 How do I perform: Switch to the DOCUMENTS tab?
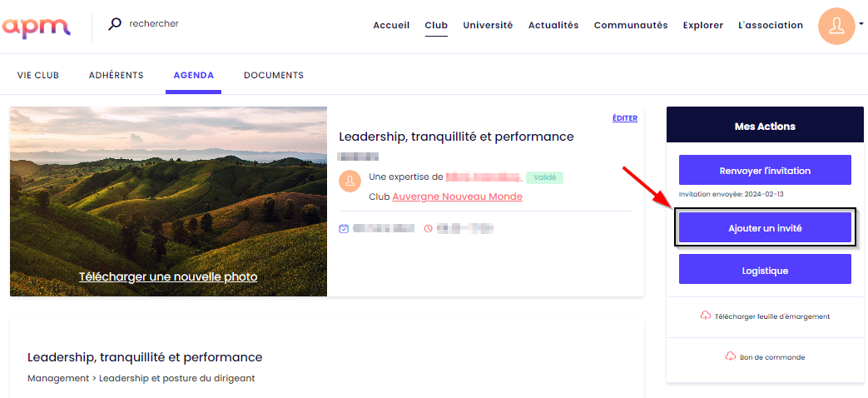[274, 75]
